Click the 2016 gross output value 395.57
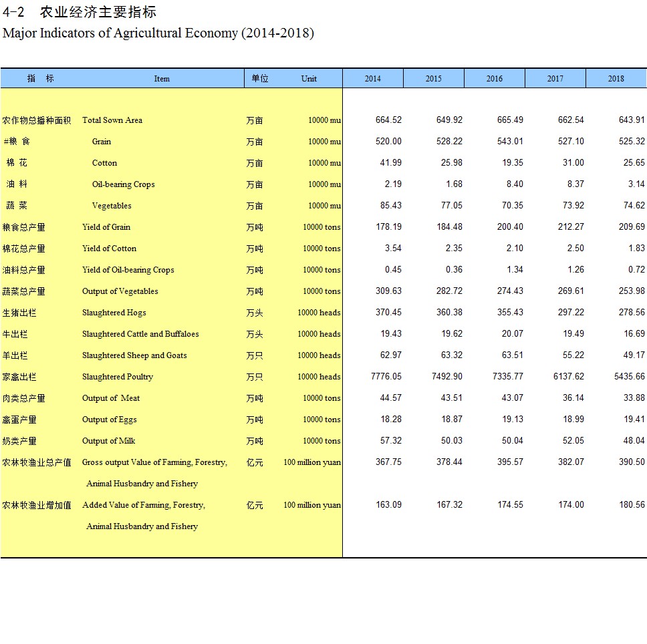This screenshot has height=644, width=647. click(x=509, y=462)
